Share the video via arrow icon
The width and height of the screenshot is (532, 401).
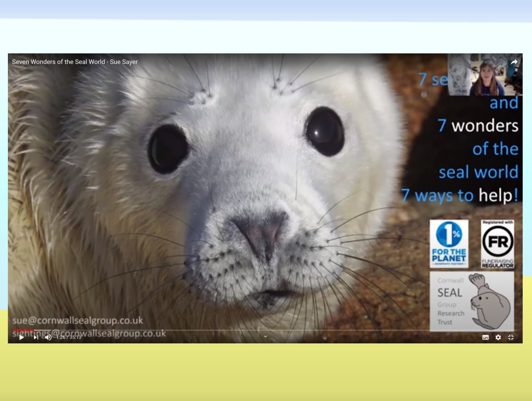(514, 62)
